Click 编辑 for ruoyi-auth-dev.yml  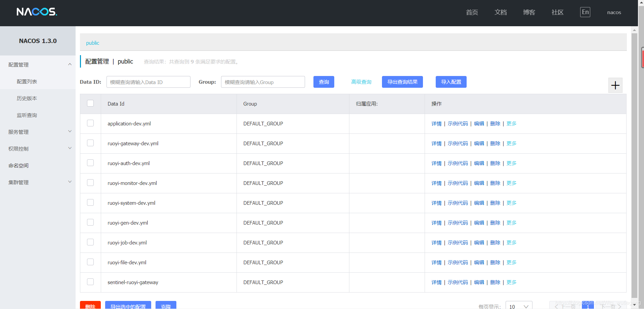479,163
